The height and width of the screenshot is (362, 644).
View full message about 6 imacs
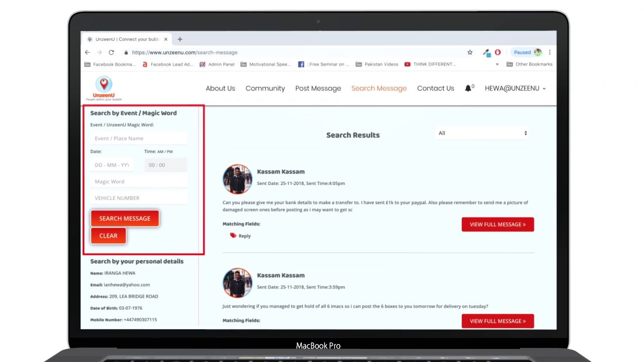coord(498,321)
